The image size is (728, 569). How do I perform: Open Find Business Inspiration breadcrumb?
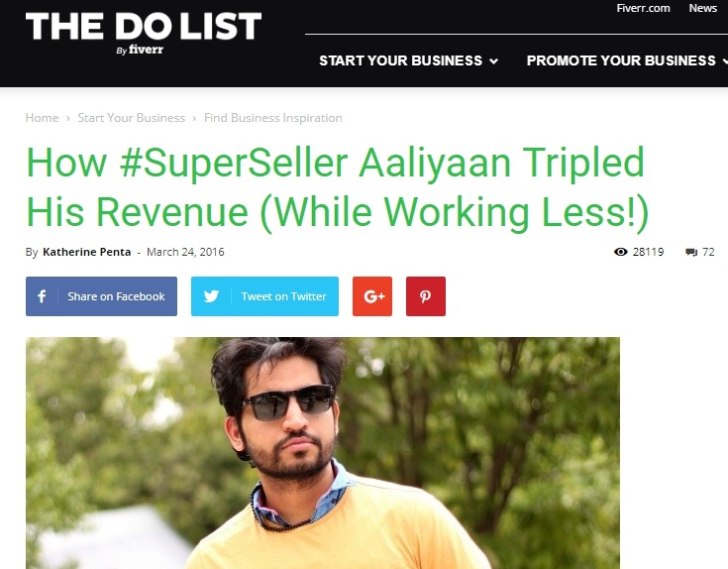coord(273,118)
